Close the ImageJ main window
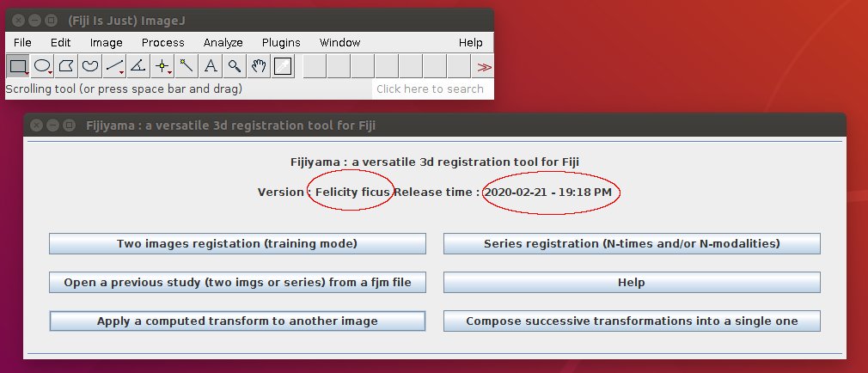This screenshot has height=373, width=868. pyautogui.click(x=18, y=21)
